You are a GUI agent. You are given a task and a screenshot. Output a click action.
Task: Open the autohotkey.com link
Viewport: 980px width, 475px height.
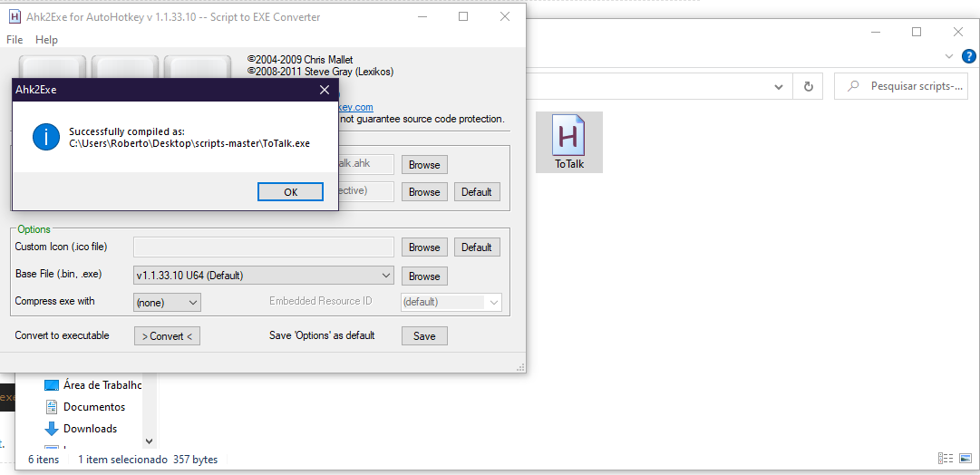pyautogui.click(x=356, y=107)
